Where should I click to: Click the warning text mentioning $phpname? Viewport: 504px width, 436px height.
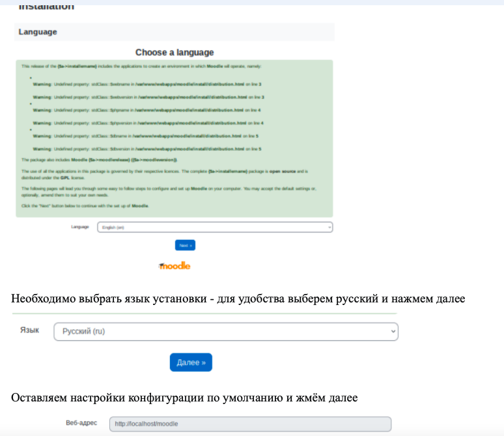[147, 110]
